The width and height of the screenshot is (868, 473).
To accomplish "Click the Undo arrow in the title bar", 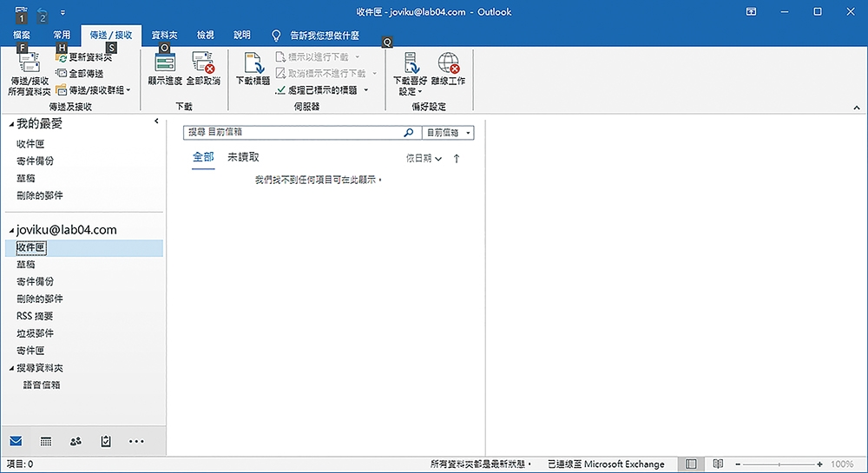I will point(42,11).
